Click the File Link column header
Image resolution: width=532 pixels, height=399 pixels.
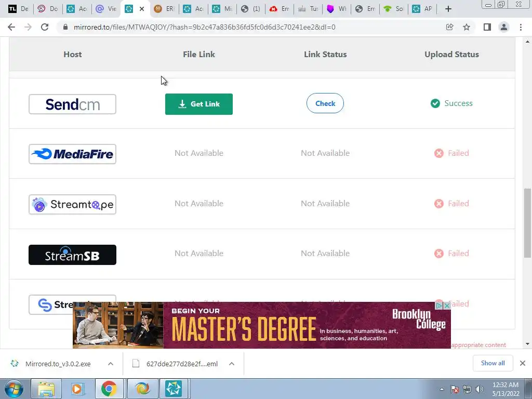pyautogui.click(x=199, y=54)
